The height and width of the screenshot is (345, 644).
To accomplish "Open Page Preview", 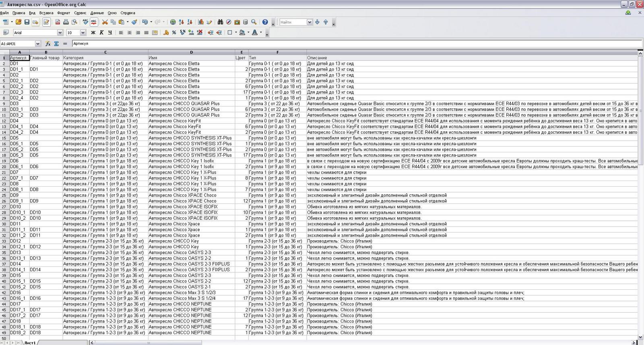I will pyautogui.click(x=74, y=22).
